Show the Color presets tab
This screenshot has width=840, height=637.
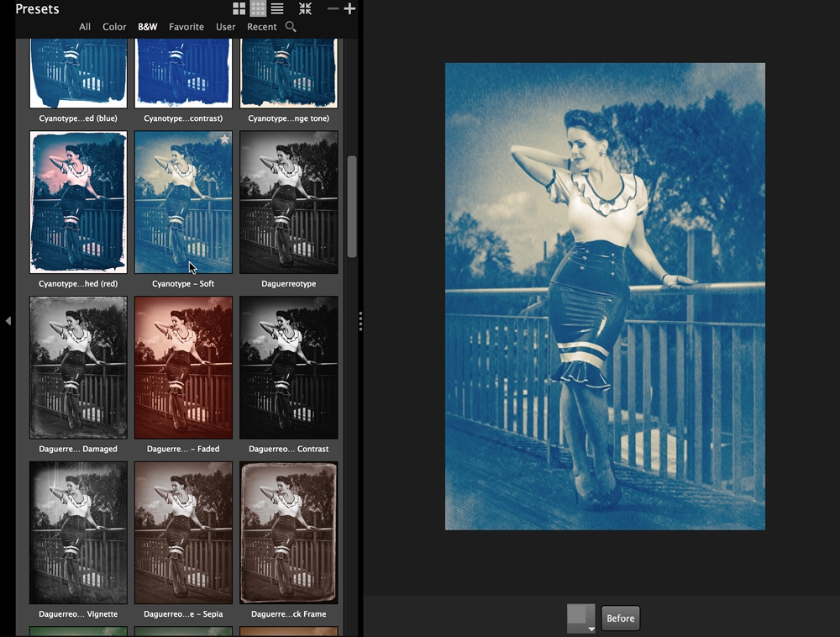tap(114, 27)
